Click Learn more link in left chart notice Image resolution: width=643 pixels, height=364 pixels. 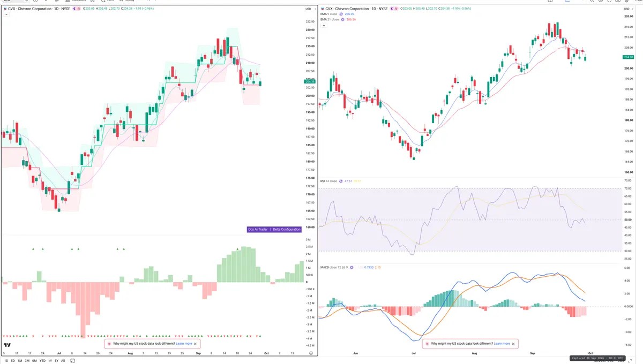(x=183, y=344)
